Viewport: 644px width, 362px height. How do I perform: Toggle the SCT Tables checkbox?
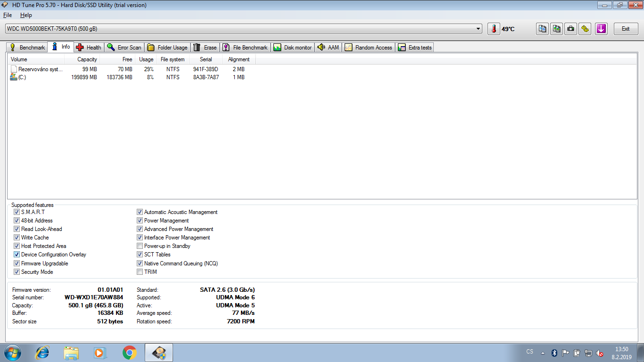point(140,255)
